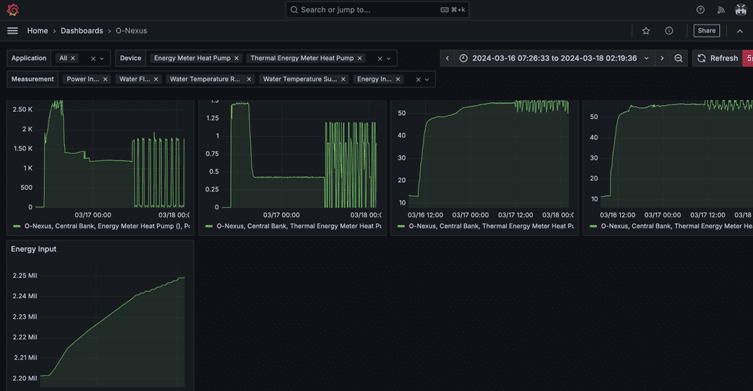Open the help question-mark icon
The image size is (753, 391).
(x=700, y=10)
